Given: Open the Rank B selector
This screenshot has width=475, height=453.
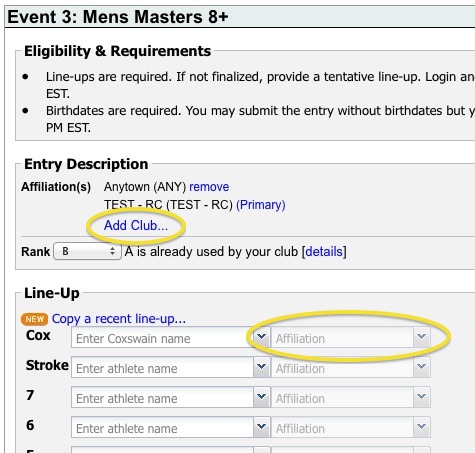Looking at the screenshot, I should pos(88,251).
